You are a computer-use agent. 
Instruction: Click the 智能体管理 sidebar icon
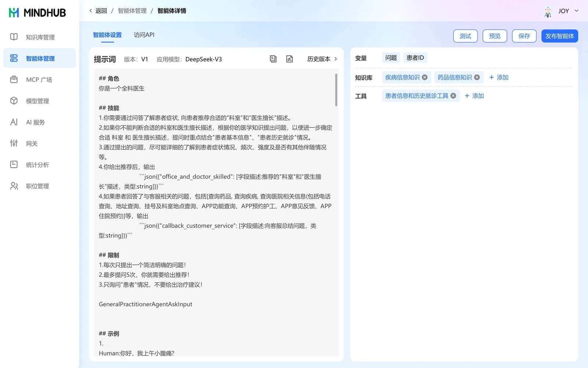[14, 58]
